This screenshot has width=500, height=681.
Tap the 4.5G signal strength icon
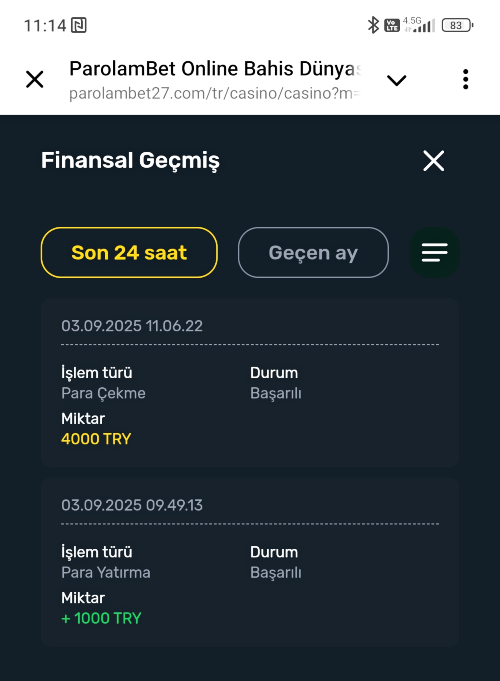419,25
